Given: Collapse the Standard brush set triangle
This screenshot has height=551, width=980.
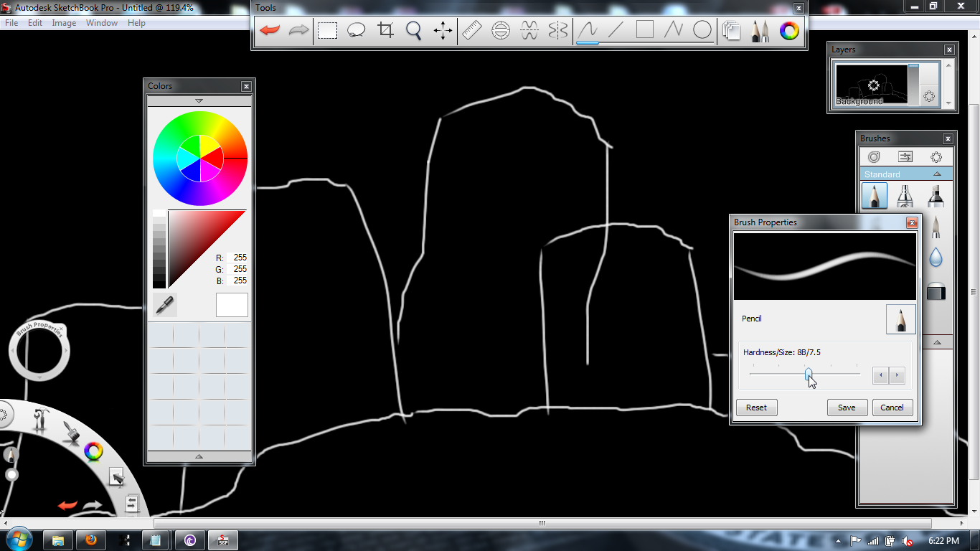Looking at the screenshot, I should point(937,174).
